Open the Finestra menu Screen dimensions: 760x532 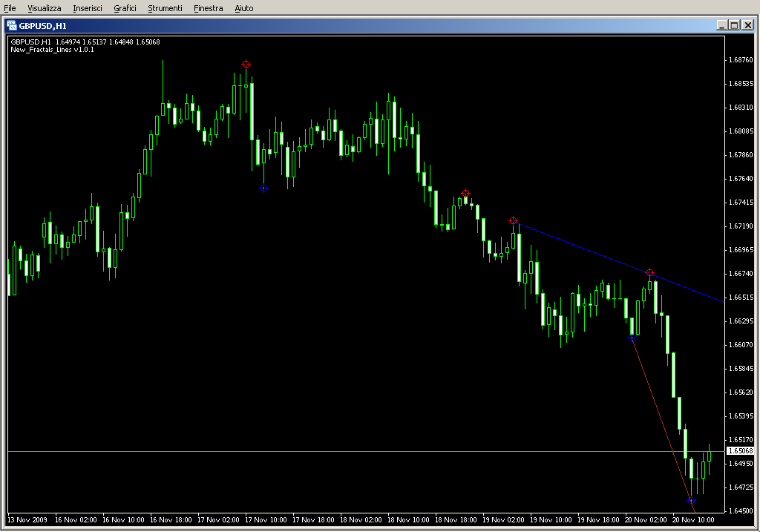coord(209,8)
